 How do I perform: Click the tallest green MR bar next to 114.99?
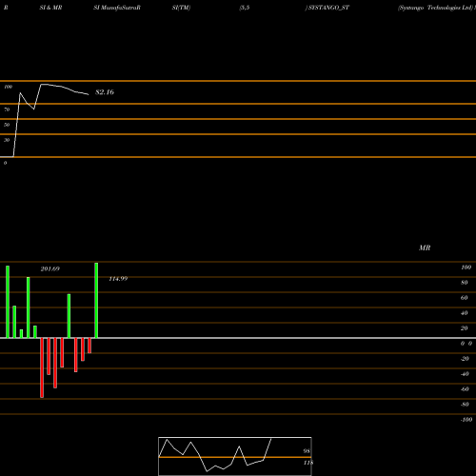pos(96,300)
